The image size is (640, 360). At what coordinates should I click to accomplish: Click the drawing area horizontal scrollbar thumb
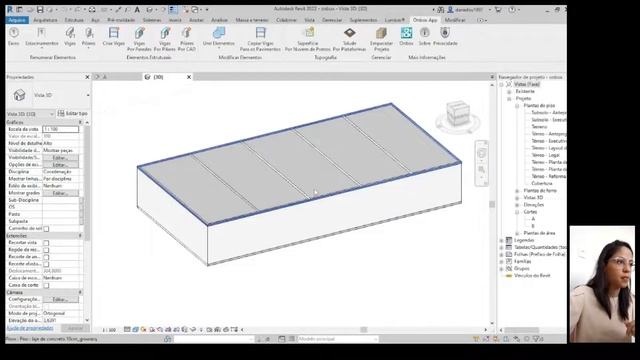(363, 329)
